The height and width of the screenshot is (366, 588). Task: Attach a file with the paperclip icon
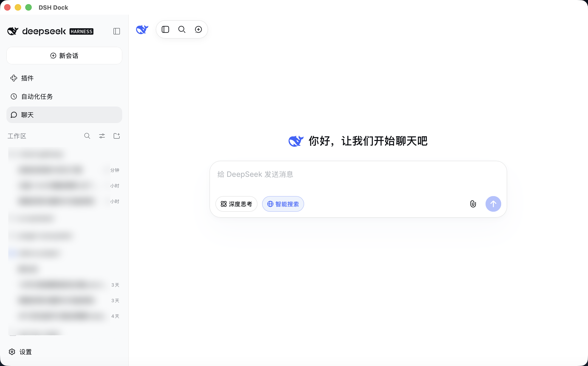coord(473,204)
